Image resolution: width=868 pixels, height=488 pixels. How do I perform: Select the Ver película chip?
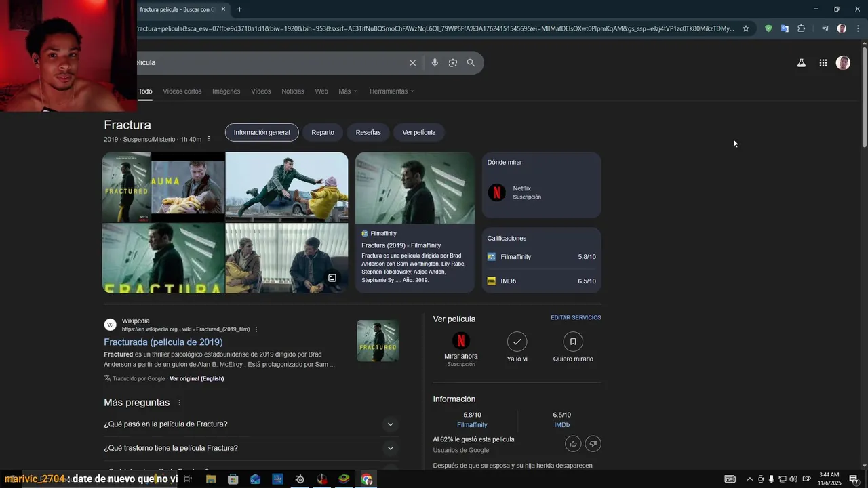tap(419, 132)
